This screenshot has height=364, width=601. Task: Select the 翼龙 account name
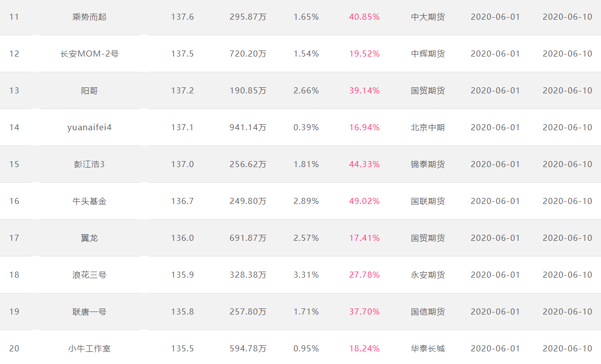click(x=89, y=238)
